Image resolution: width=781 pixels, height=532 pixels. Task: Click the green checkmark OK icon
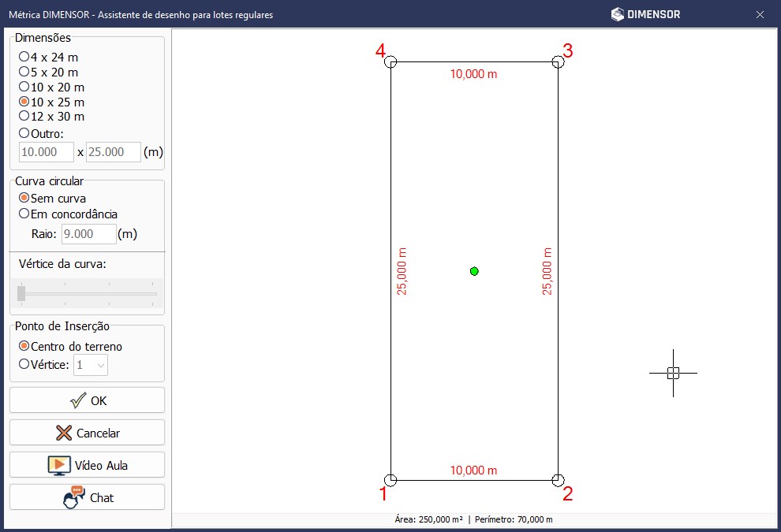pyautogui.click(x=77, y=400)
